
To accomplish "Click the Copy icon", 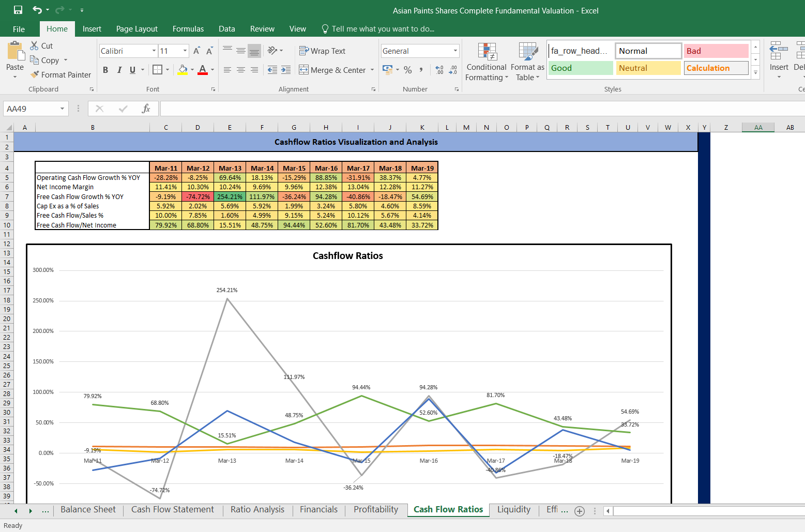I will tap(34, 60).
